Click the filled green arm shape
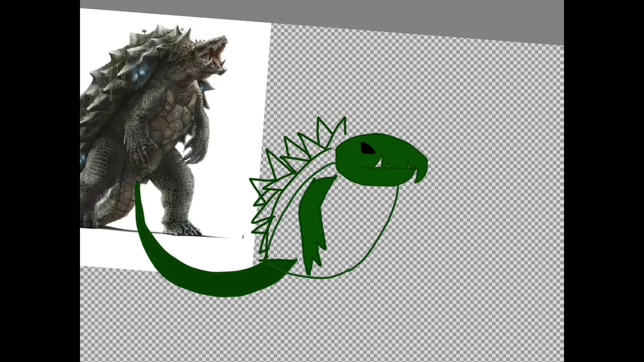The width and height of the screenshot is (644, 362). 314,225
